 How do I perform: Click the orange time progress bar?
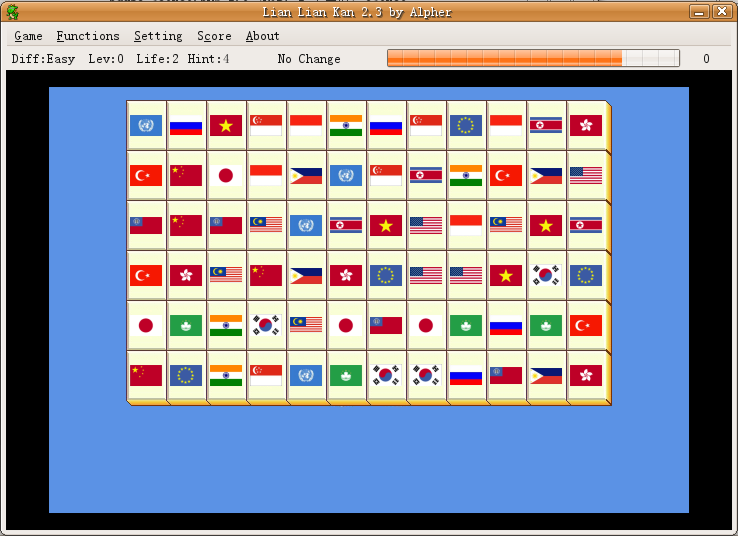pyautogui.click(x=533, y=58)
